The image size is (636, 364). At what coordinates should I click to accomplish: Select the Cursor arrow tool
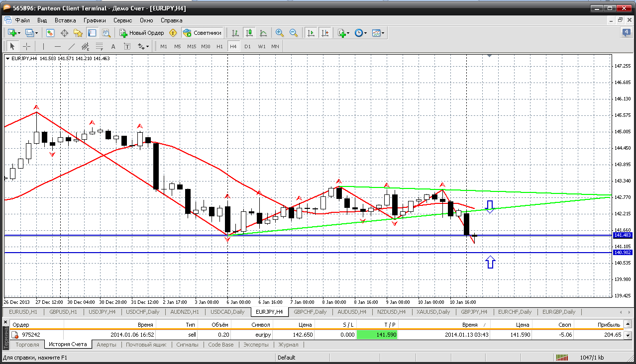[12, 46]
